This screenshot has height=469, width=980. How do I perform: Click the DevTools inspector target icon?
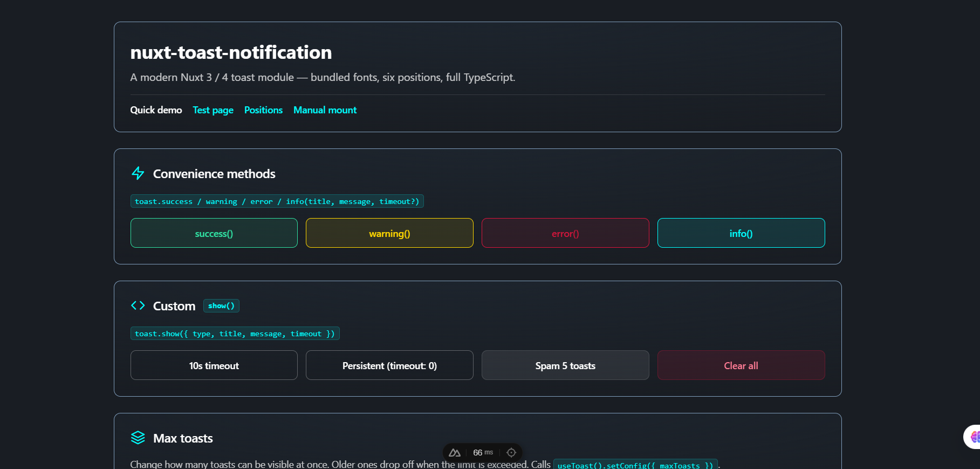[511, 452]
